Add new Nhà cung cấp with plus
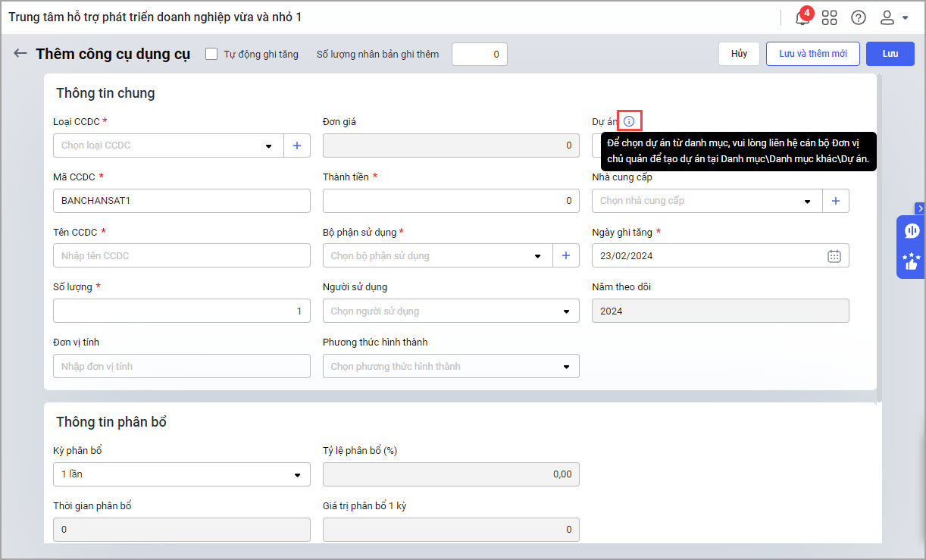Viewport: 926px width, 560px height. (836, 201)
